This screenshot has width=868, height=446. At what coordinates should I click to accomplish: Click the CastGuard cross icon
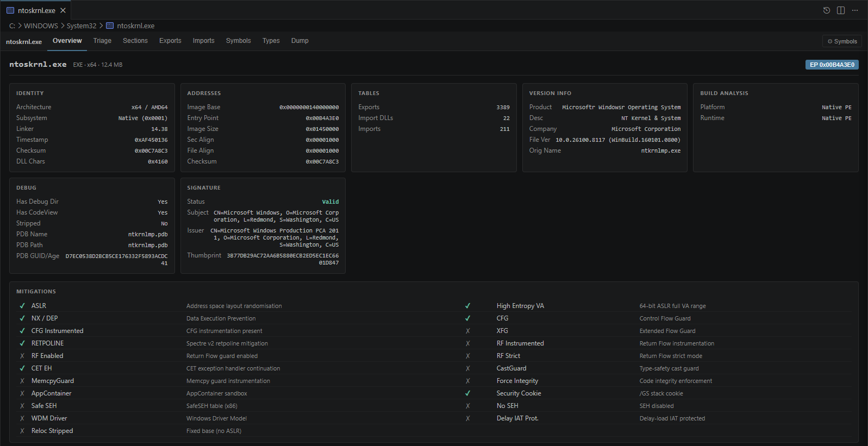click(468, 368)
